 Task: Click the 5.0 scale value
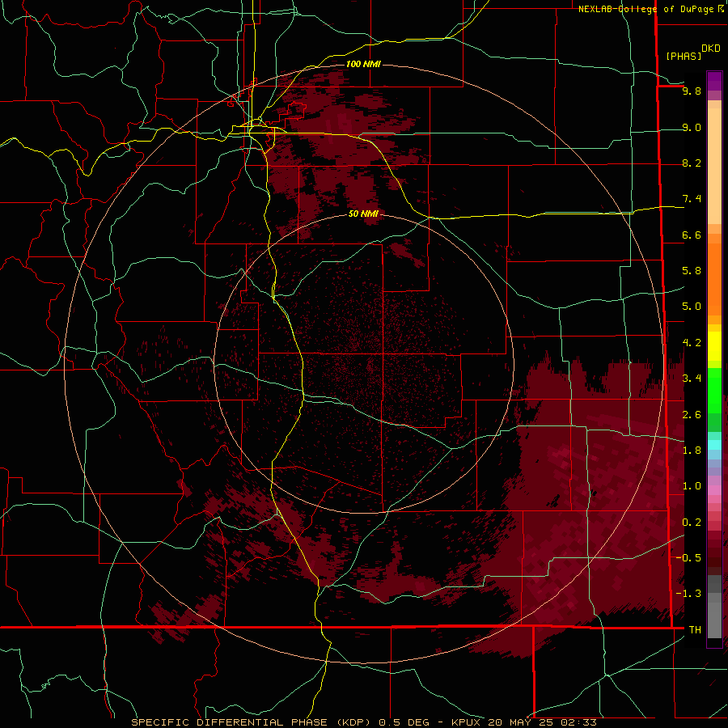[692, 307]
